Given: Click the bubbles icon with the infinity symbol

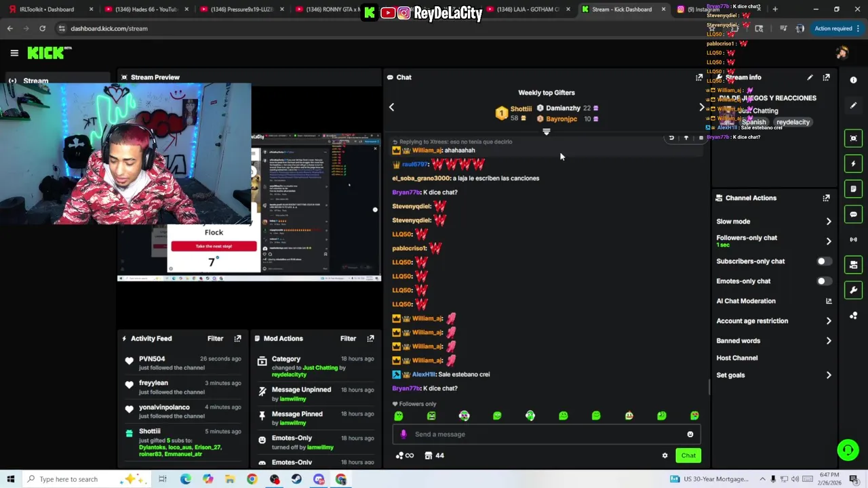Looking at the screenshot, I should 404,455.
